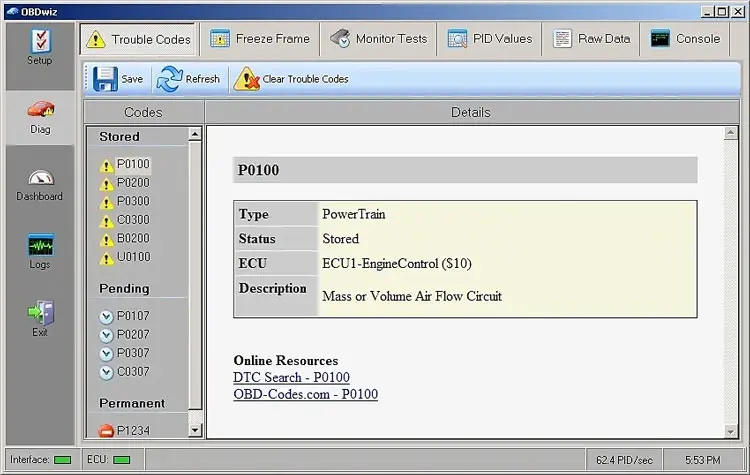Click the ECU green status indicator
The image size is (750, 475).
121,460
